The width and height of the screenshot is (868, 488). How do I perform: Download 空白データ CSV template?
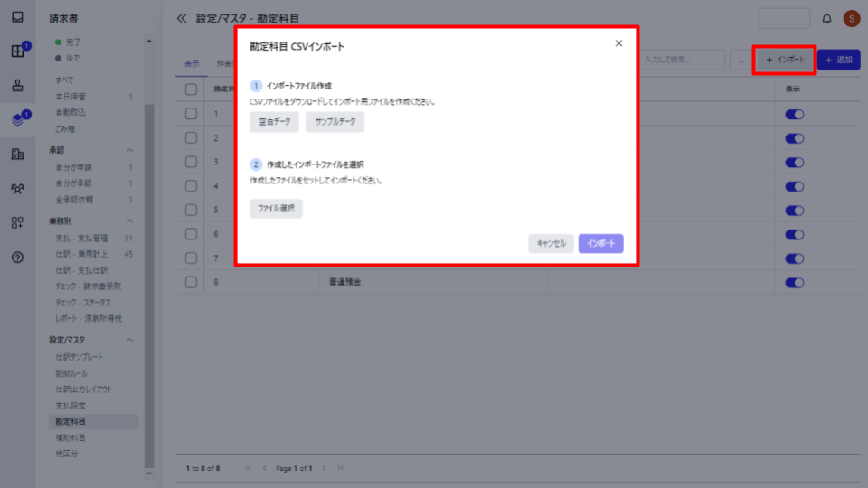pyautogui.click(x=275, y=122)
